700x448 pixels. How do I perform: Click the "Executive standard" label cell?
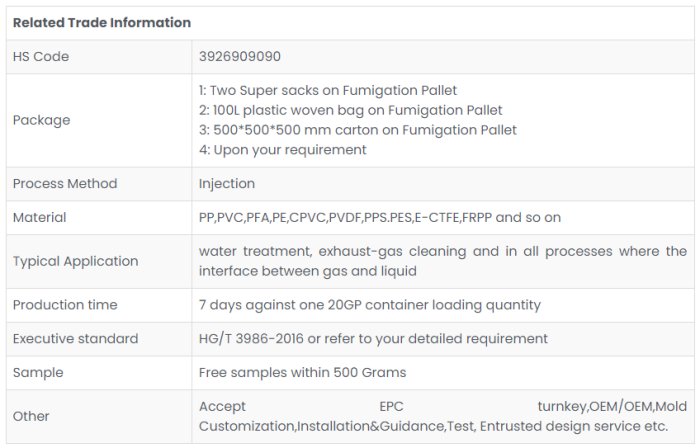[75, 339]
